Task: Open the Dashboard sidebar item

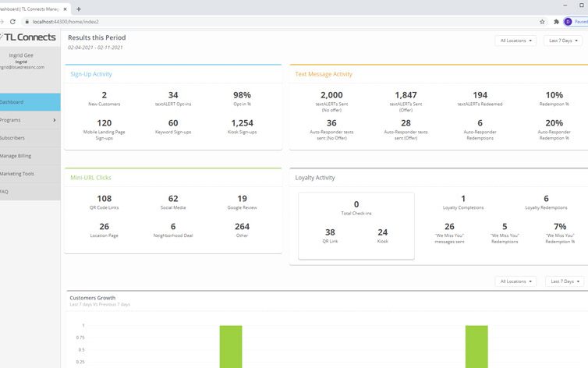Action: pos(30,102)
